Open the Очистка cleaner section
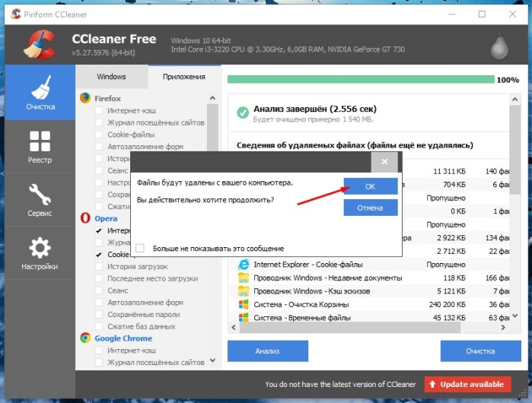 pyautogui.click(x=40, y=92)
